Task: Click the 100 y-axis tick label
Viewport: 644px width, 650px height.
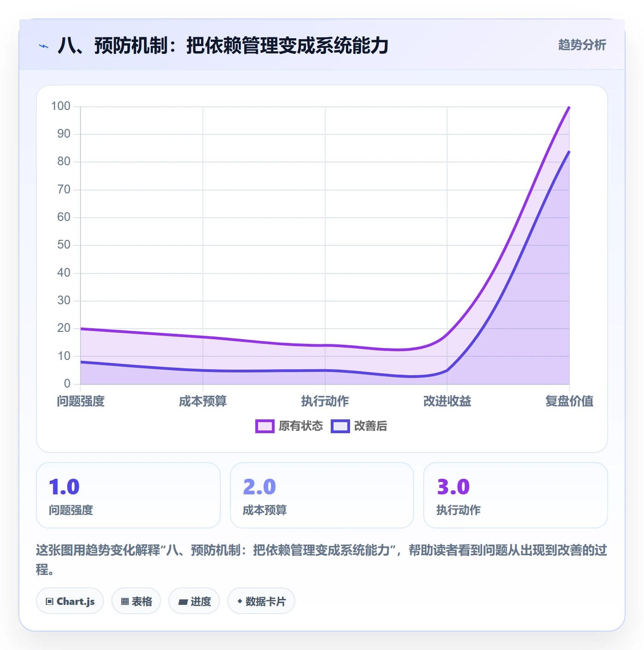Action: click(61, 106)
